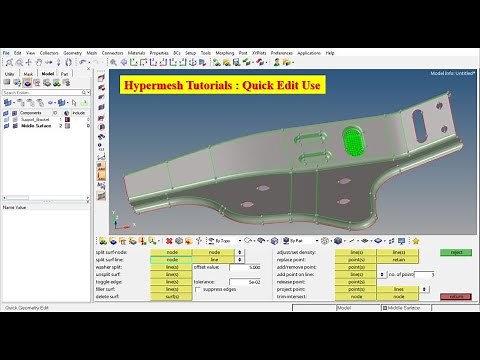480x360 pixels.
Task: Open dropdown arrow beside the star-burst icon
Action: click(x=331, y=241)
